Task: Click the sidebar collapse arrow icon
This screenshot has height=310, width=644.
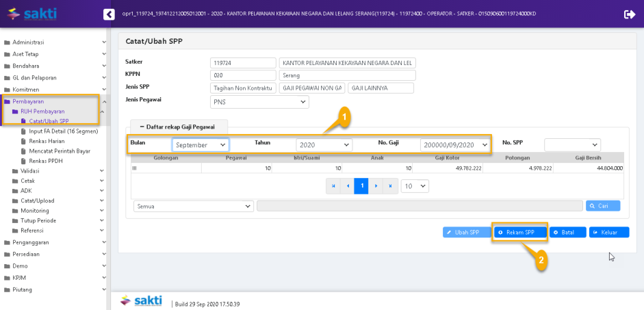Action: point(109,14)
